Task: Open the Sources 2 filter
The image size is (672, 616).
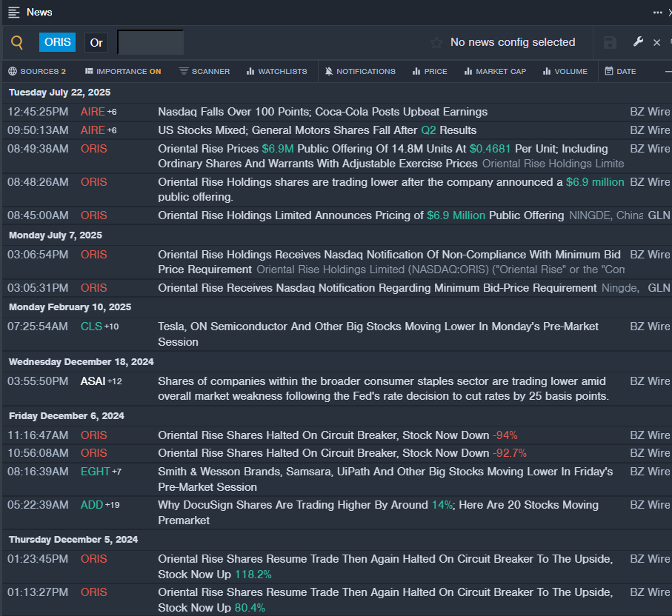Action: click(x=37, y=72)
